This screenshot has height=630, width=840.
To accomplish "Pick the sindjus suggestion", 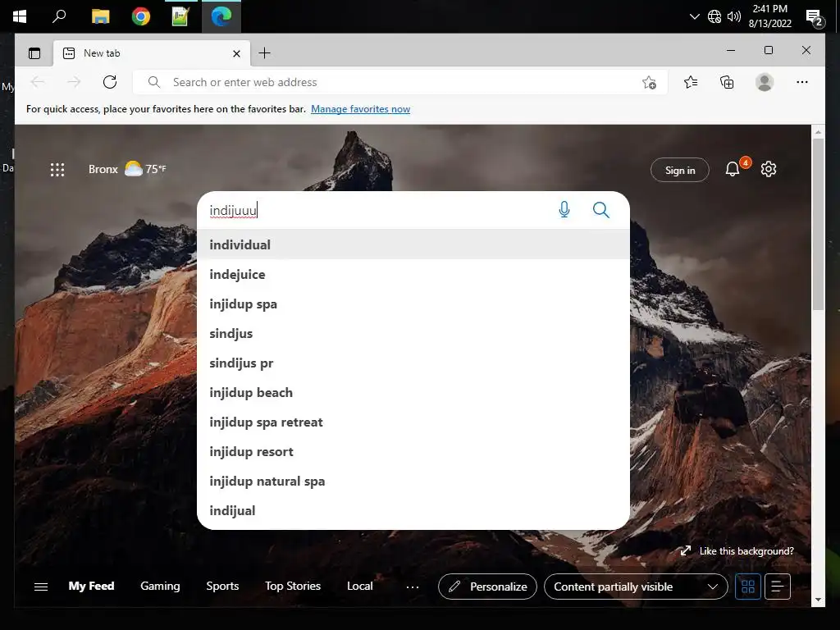I will [413, 333].
